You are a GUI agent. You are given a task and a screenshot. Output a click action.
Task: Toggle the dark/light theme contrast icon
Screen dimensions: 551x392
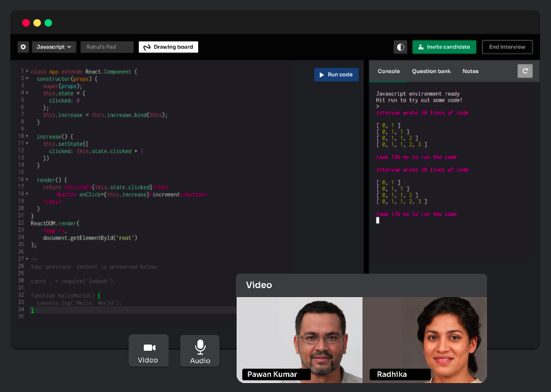400,47
